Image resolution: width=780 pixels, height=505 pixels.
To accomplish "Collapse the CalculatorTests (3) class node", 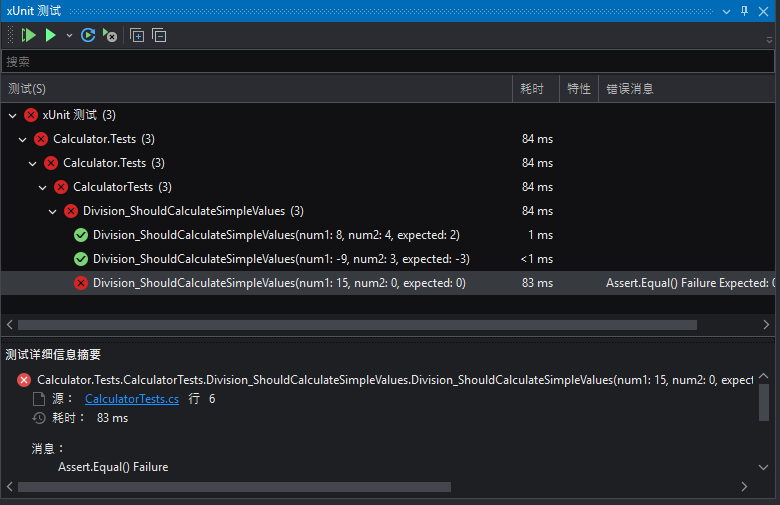I will [43, 188].
